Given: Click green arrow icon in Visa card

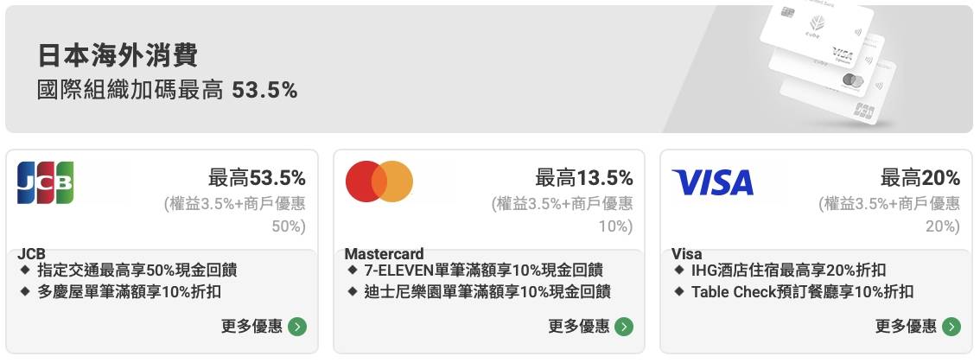Looking at the screenshot, I should 951,327.
